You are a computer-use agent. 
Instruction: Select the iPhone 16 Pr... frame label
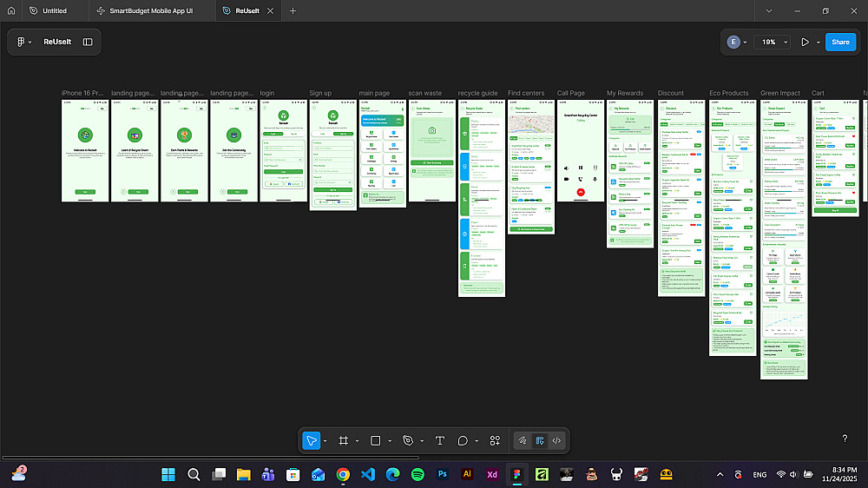[82, 93]
